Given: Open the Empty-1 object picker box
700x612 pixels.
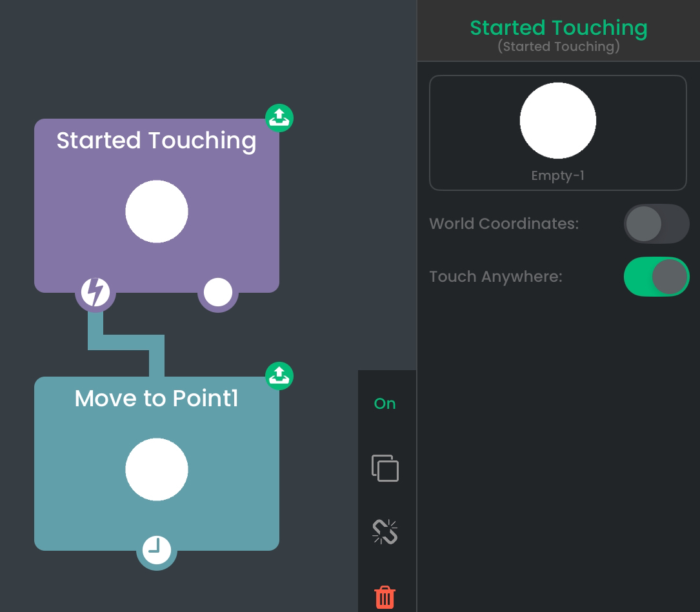Looking at the screenshot, I should coord(558,133).
